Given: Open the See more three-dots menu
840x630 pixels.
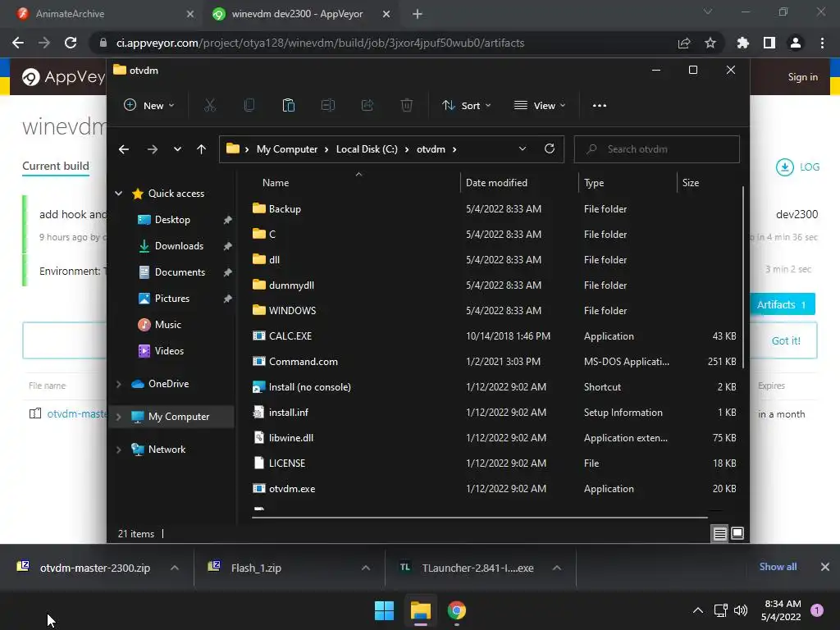Looking at the screenshot, I should pos(600,106).
